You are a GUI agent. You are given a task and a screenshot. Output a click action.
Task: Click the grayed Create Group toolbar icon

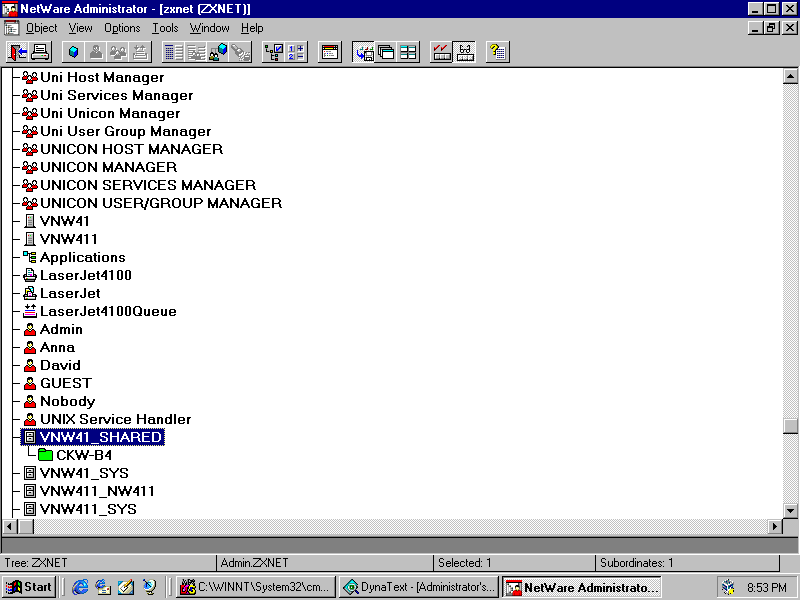(118, 52)
